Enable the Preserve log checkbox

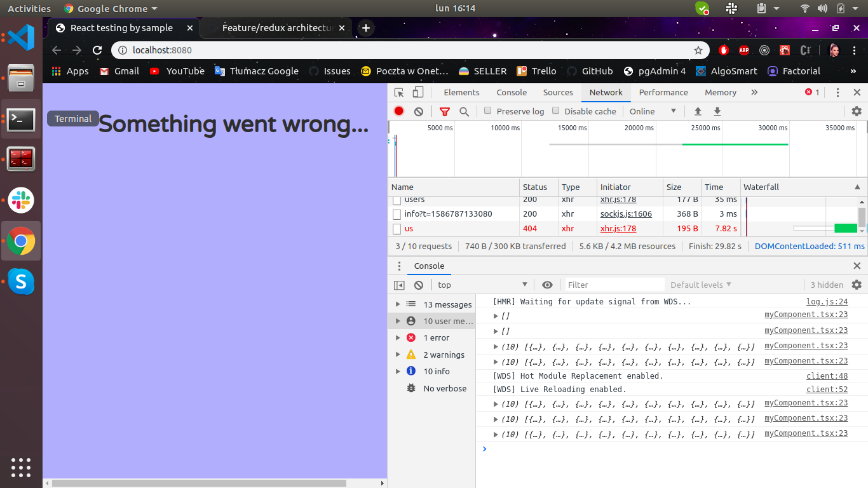(x=487, y=111)
